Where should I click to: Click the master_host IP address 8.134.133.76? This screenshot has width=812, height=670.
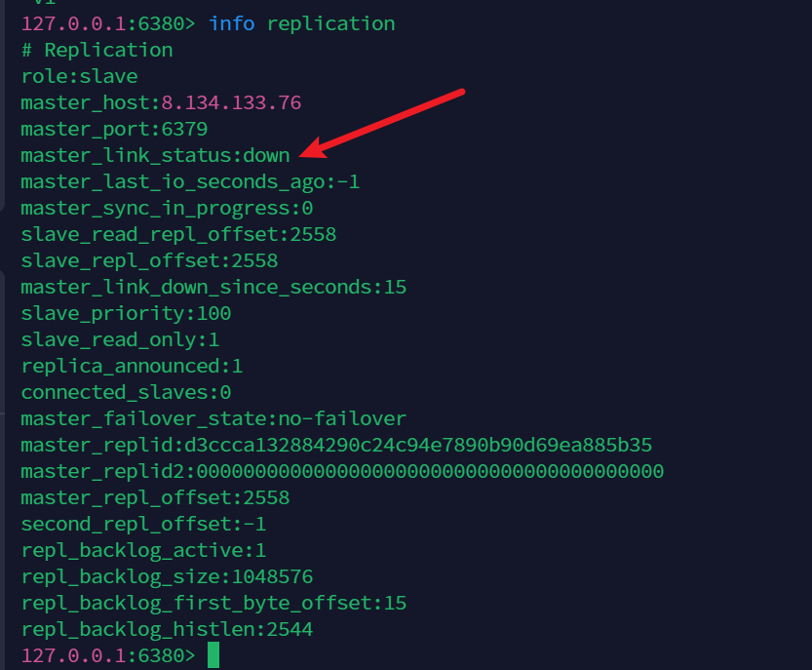pyautogui.click(x=231, y=102)
